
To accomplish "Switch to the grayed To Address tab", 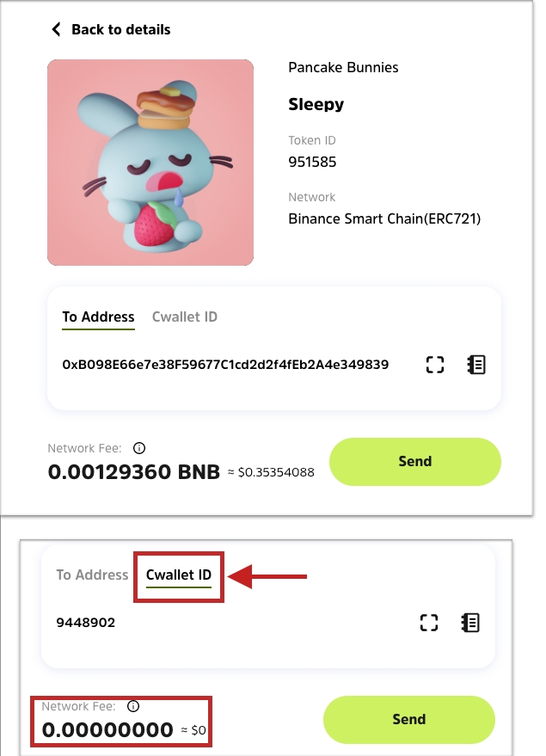I will click(x=92, y=575).
